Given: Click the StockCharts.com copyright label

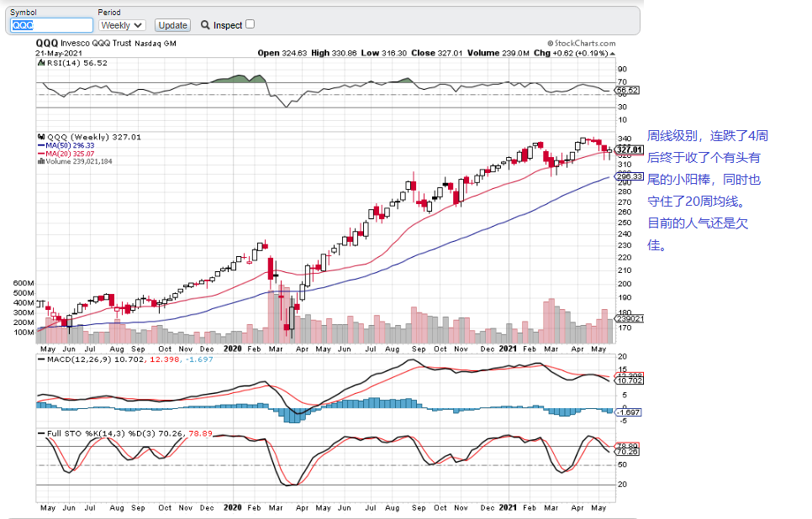Looking at the screenshot, I should coord(581,44).
